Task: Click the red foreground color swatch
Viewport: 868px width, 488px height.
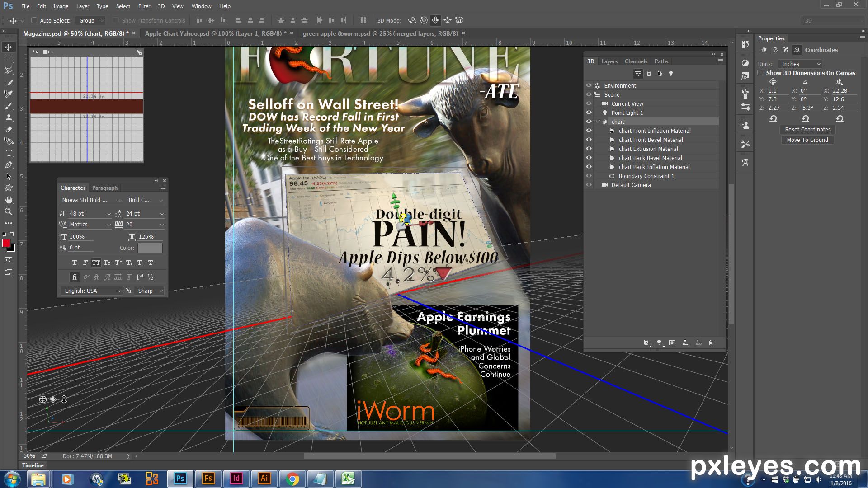Action: 6,243
